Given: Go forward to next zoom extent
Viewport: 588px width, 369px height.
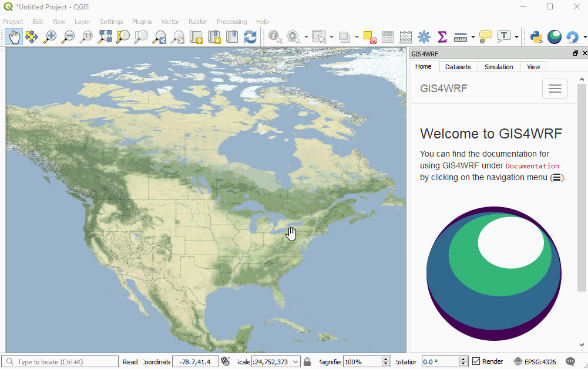Looking at the screenshot, I should coord(177,37).
